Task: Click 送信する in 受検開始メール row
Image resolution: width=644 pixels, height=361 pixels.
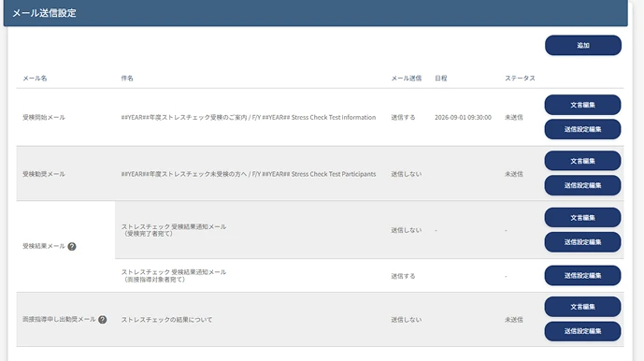Action: click(403, 117)
